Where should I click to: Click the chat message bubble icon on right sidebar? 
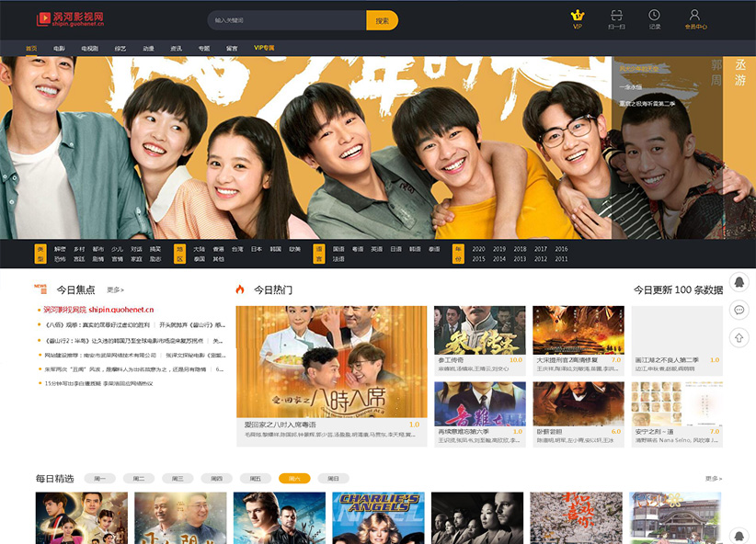coord(738,310)
